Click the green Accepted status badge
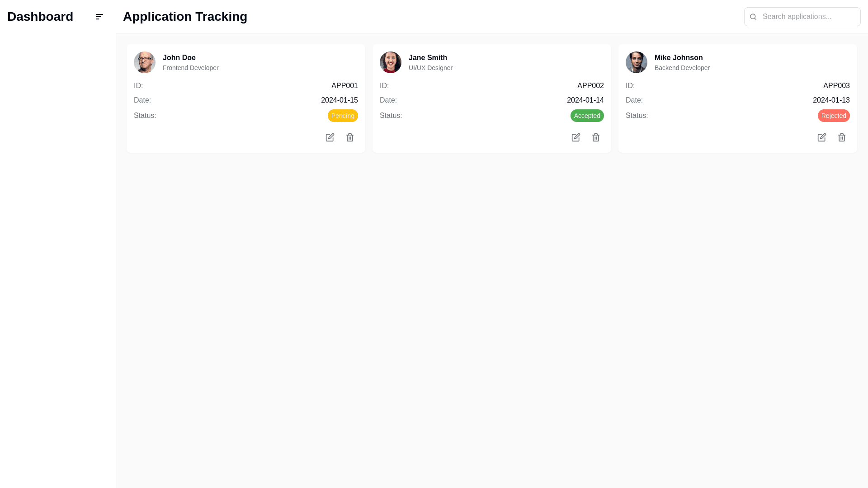This screenshot has height=488, width=868. click(587, 116)
